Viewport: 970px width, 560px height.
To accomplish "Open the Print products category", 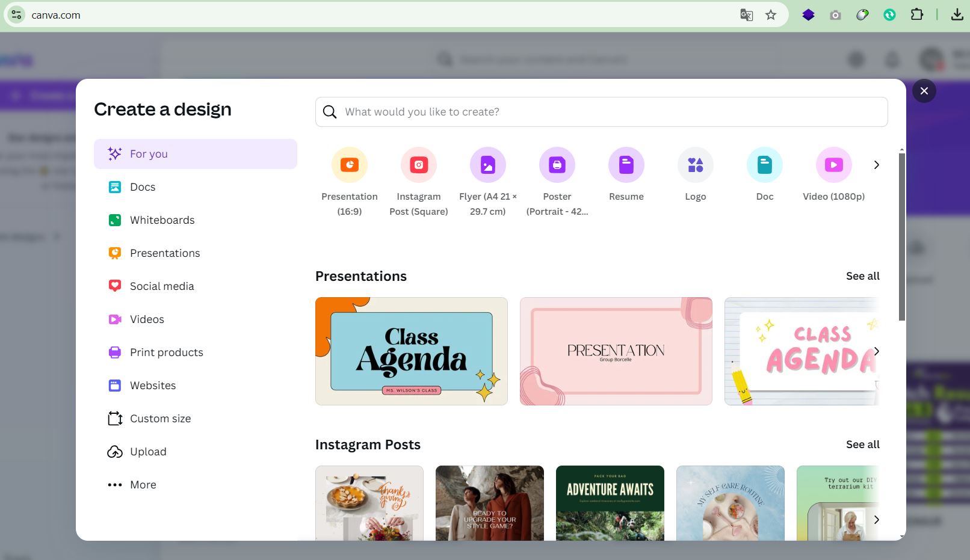I will pos(196,352).
